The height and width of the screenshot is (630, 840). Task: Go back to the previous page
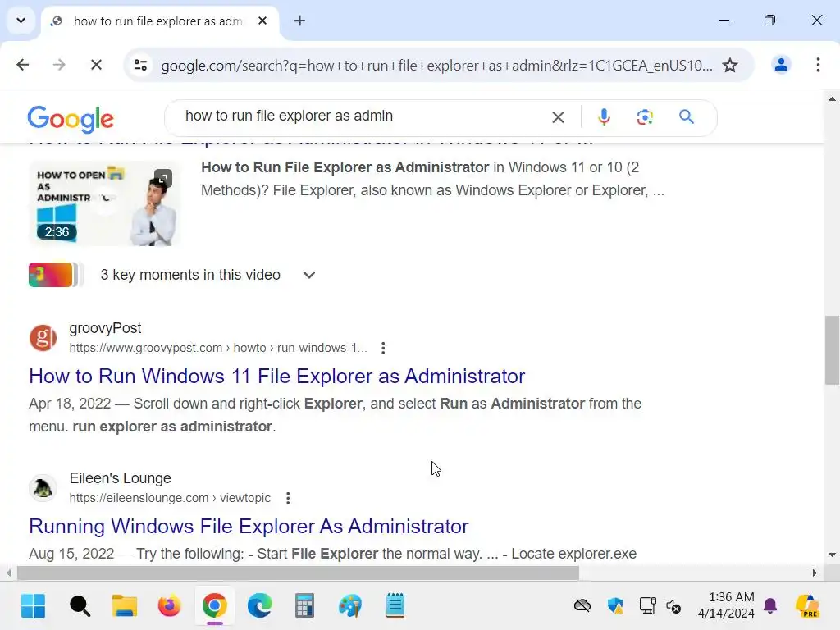pyautogui.click(x=22, y=65)
